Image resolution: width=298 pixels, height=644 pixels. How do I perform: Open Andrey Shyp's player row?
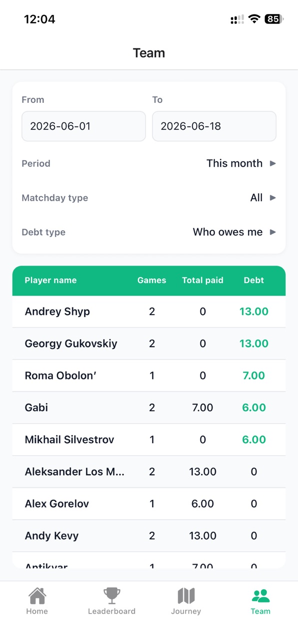tap(149, 312)
